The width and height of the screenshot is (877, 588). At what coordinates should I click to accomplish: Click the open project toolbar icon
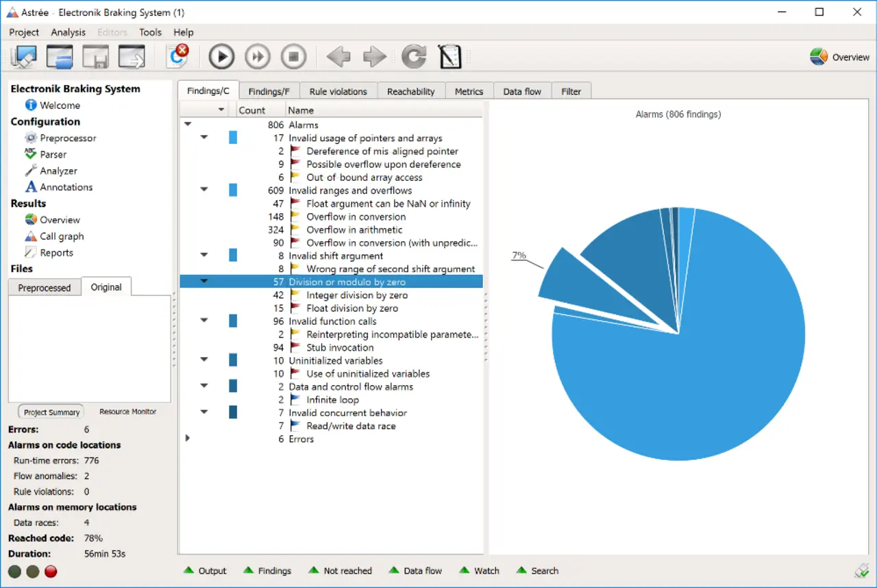[60, 57]
